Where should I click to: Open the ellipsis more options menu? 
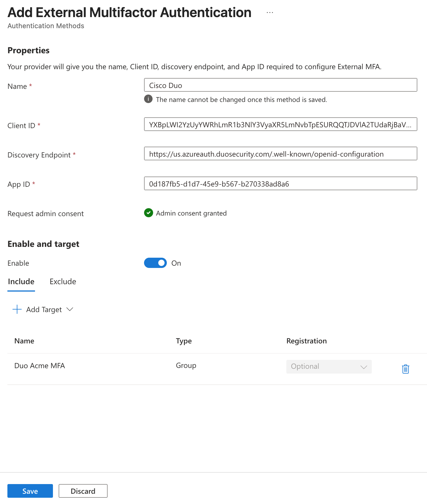(270, 13)
